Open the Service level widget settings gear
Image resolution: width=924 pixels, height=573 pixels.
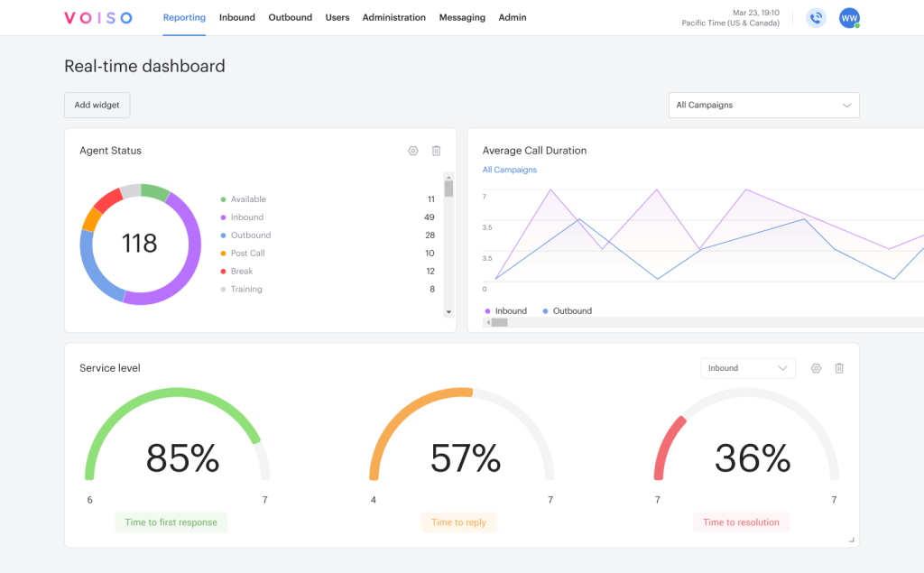click(816, 368)
